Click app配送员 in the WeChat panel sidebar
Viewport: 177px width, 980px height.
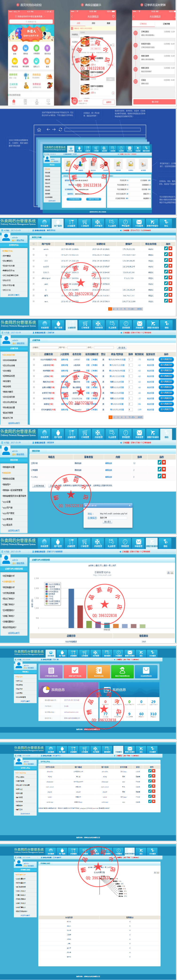click(8, 525)
